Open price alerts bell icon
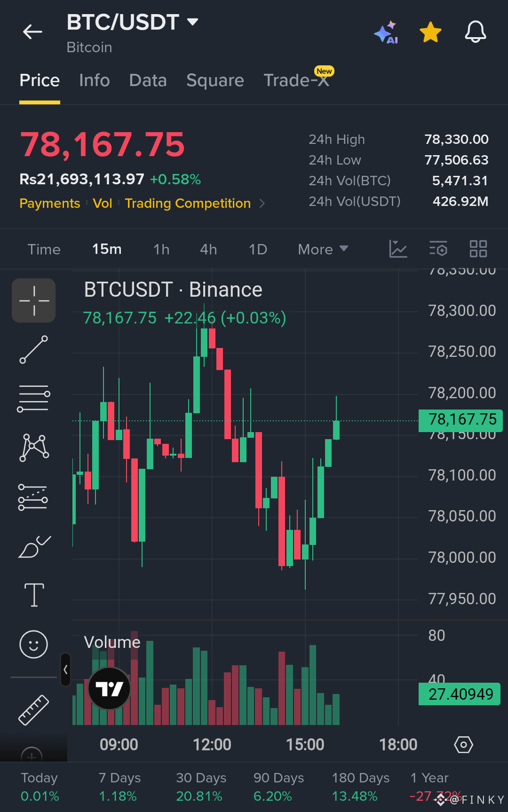508x812 pixels. (476, 32)
